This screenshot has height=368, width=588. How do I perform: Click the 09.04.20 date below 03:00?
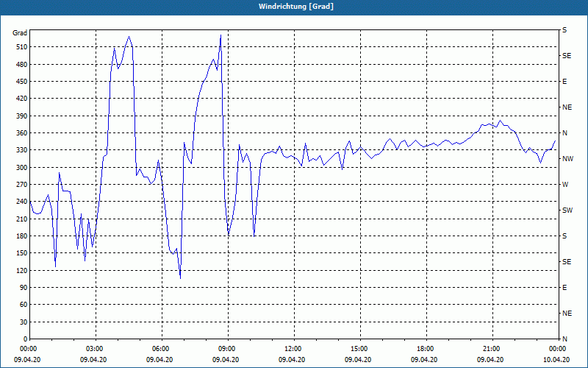click(93, 359)
